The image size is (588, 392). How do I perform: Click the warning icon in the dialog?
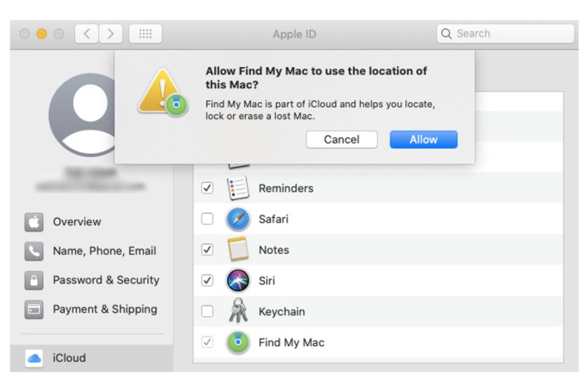pos(163,92)
